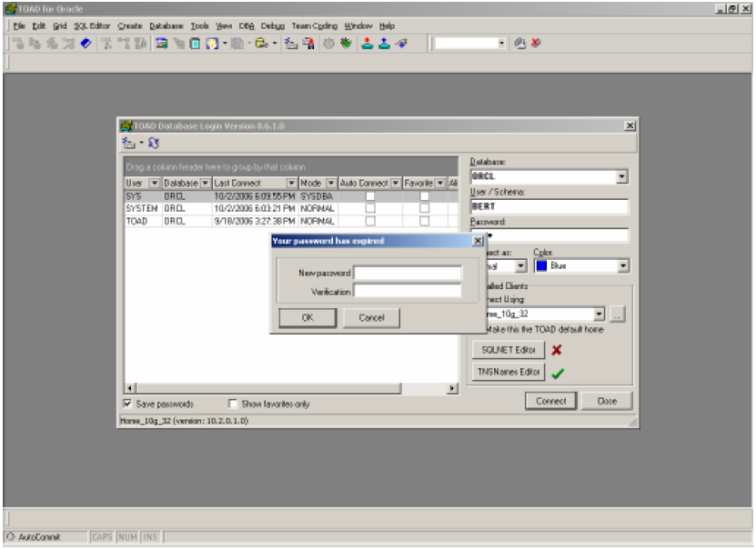The height and width of the screenshot is (549, 756).
Task: Open the Database menu
Action: (166, 26)
